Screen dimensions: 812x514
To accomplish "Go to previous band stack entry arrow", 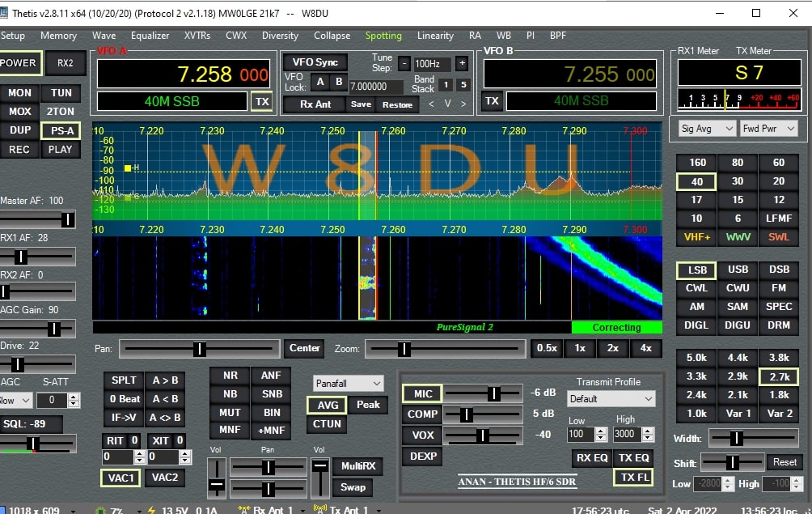I will coord(431,104).
